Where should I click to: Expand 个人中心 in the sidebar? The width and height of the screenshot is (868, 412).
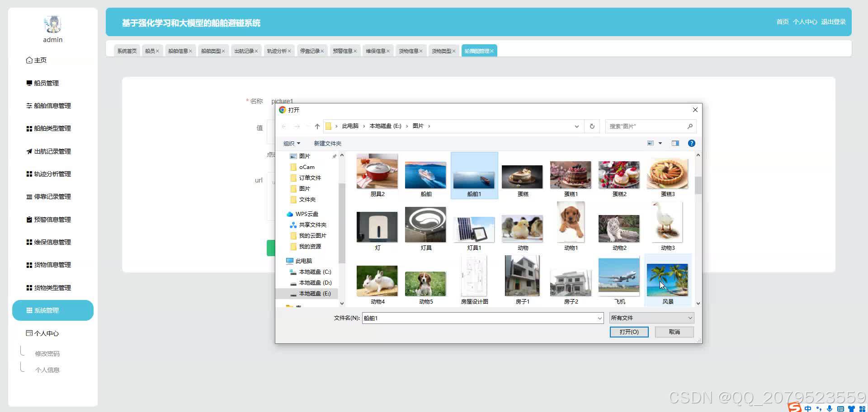tap(42, 333)
